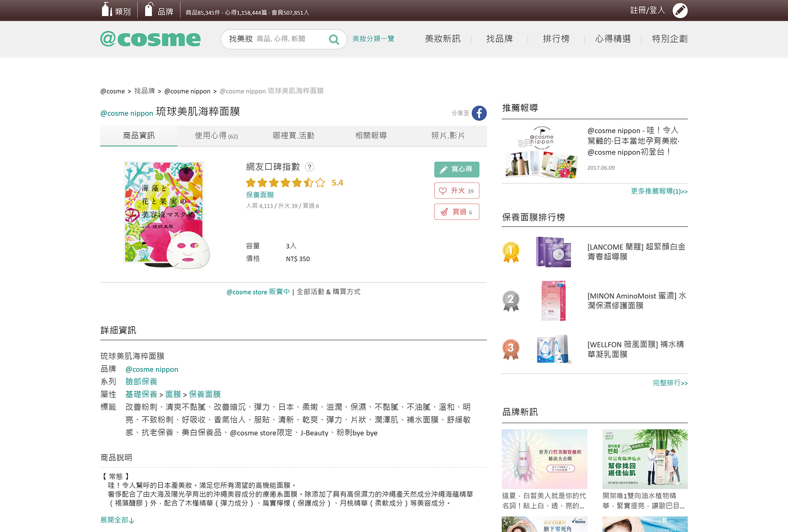Open 美妝分類一覽 link
This screenshot has width=788, height=532.
click(373, 39)
